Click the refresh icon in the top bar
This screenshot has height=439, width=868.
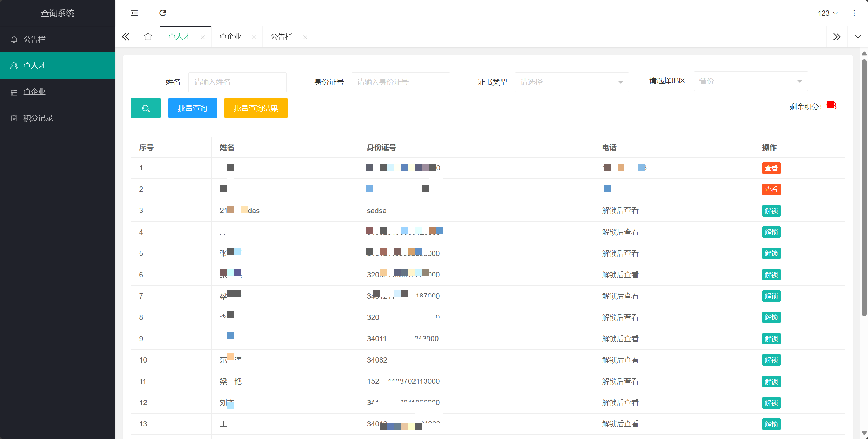click(x=163, y=13)
